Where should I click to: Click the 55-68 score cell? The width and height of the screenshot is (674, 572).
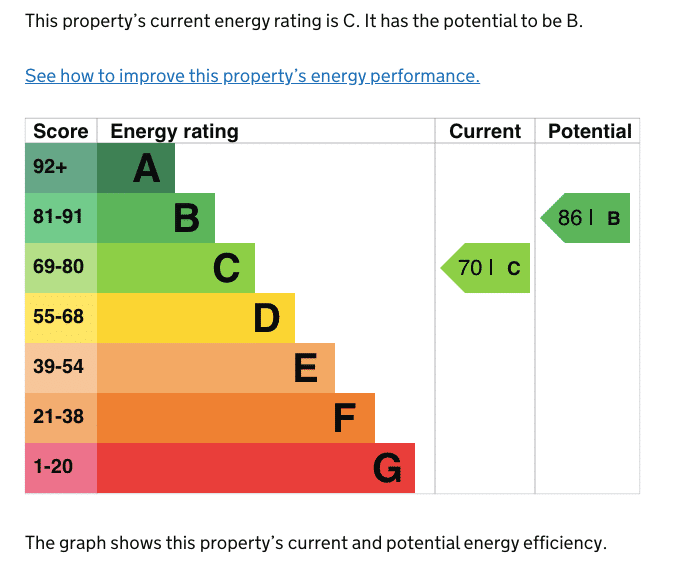click(x=61, y=318)
